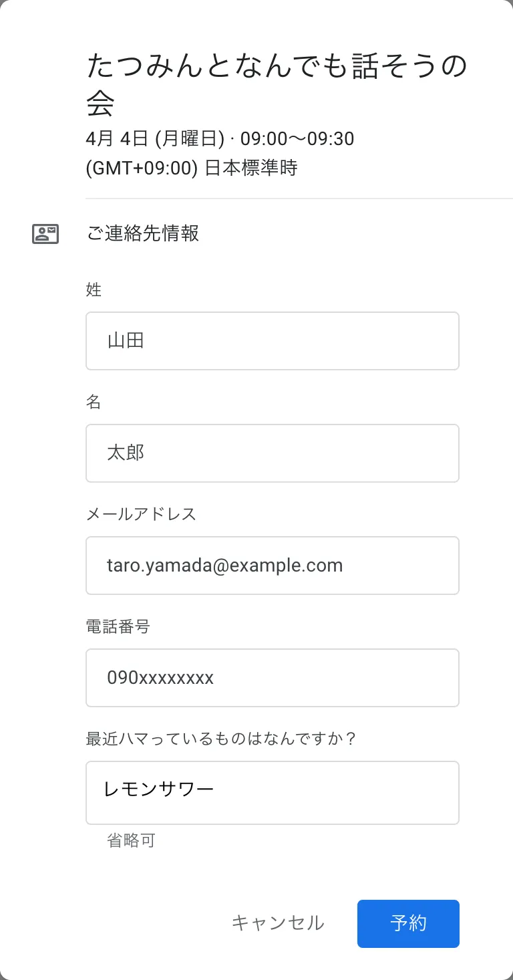The height and width of the screenshot is (980, 513).
Task: Click the メールアドレス label text
Action: 141,514
